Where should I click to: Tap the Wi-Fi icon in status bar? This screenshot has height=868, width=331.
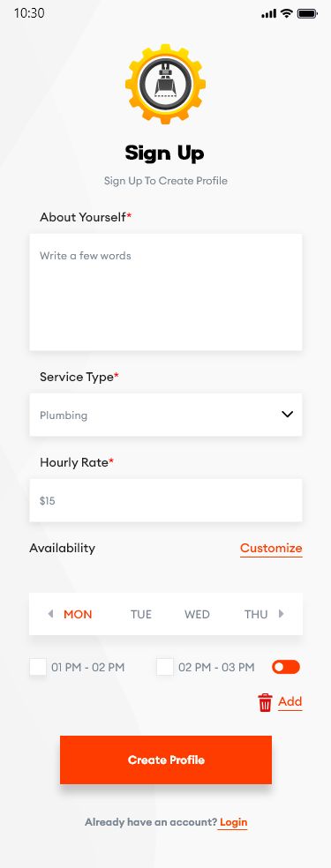click(x=286, y=13)
